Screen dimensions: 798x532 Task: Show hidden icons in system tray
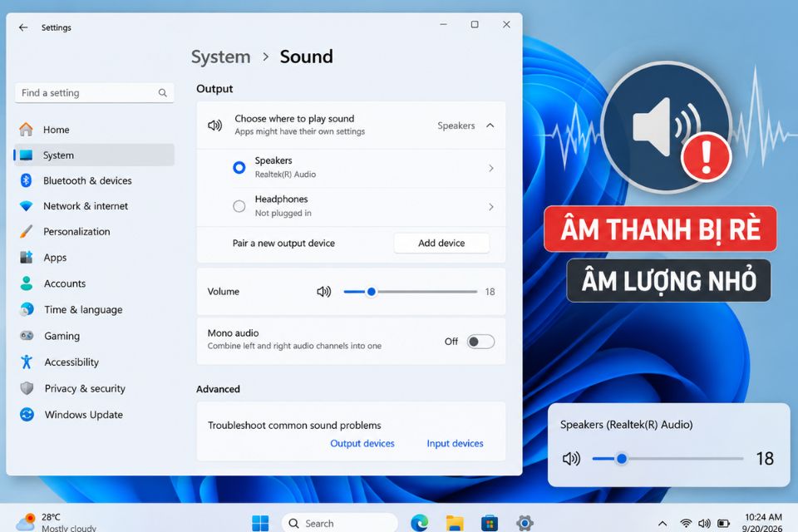(x=663, y=524)
